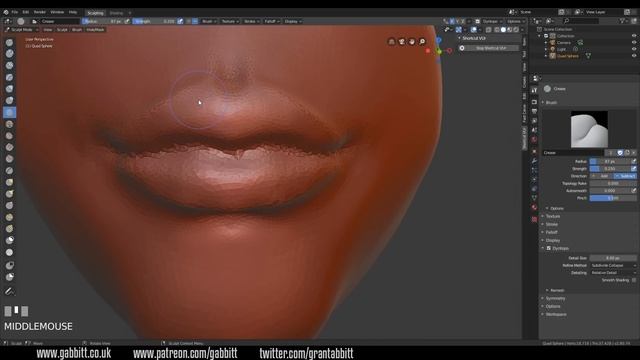
Task: Switch viewport to solid shading
Action: [x=503, y=30]
